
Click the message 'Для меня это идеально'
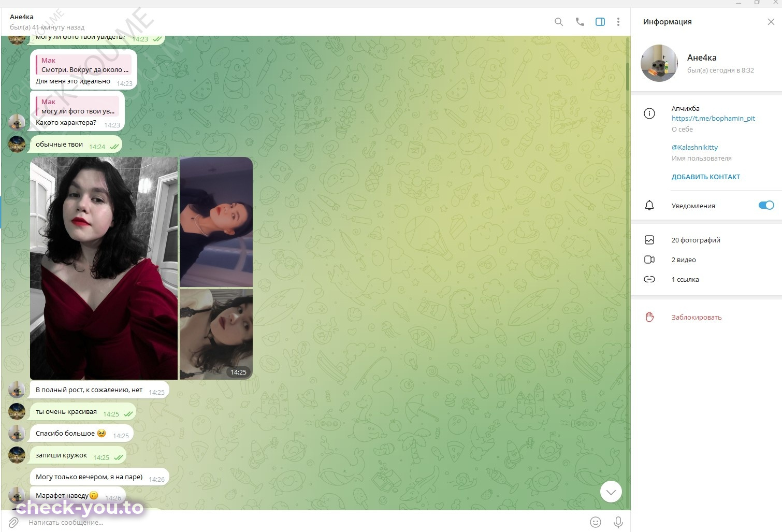pyautogui.click(x=73, y=81)
